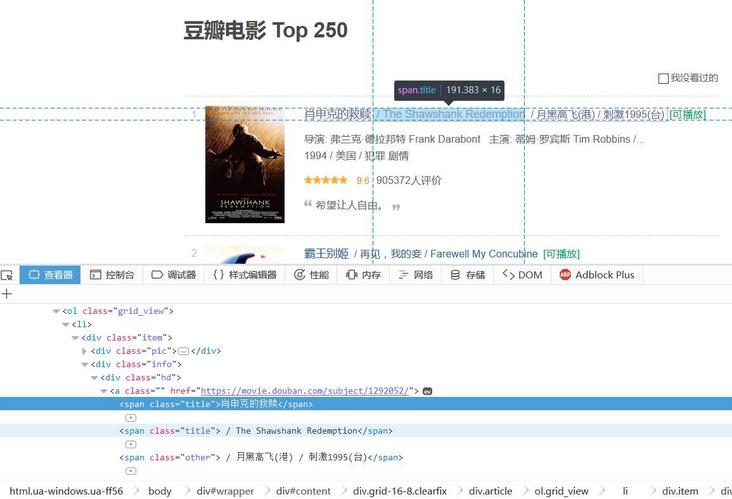
Task: Select span other 月黑高飞 node
Action: click(261, 457)
